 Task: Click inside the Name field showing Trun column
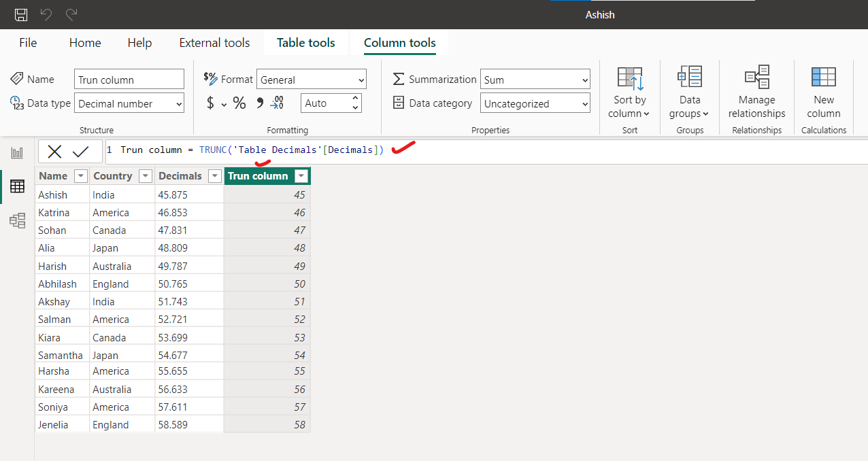point(129,79)
